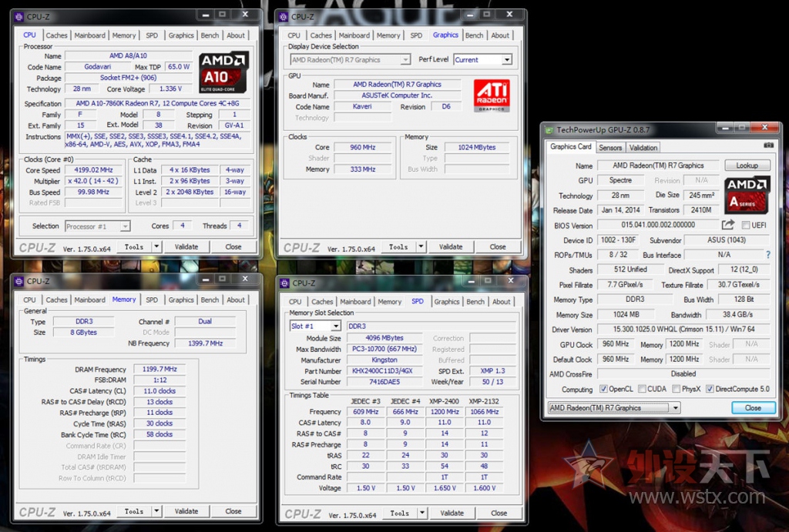Click ATI Radeon logo in Graphics window

point(492,95)
